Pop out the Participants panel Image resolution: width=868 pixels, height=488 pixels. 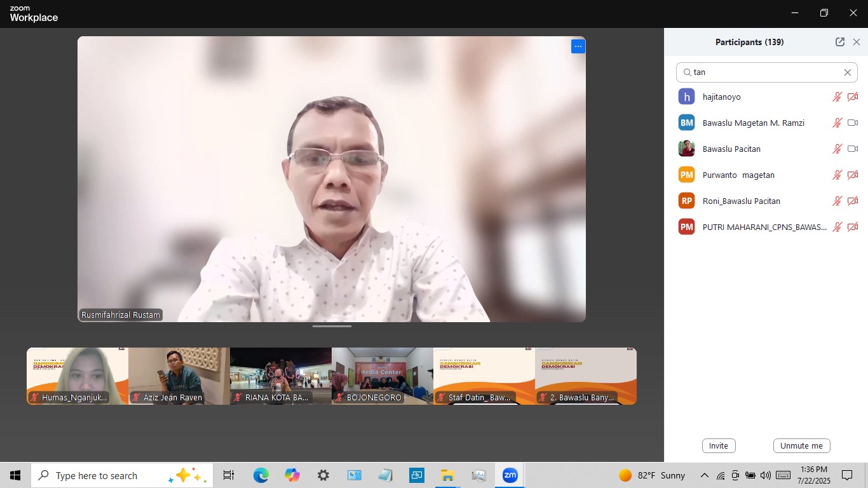click(839, 41)
